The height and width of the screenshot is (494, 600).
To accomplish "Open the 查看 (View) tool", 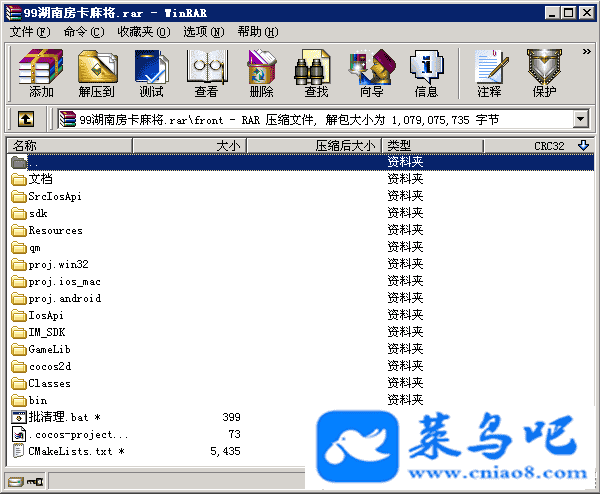I will (206, 73).
